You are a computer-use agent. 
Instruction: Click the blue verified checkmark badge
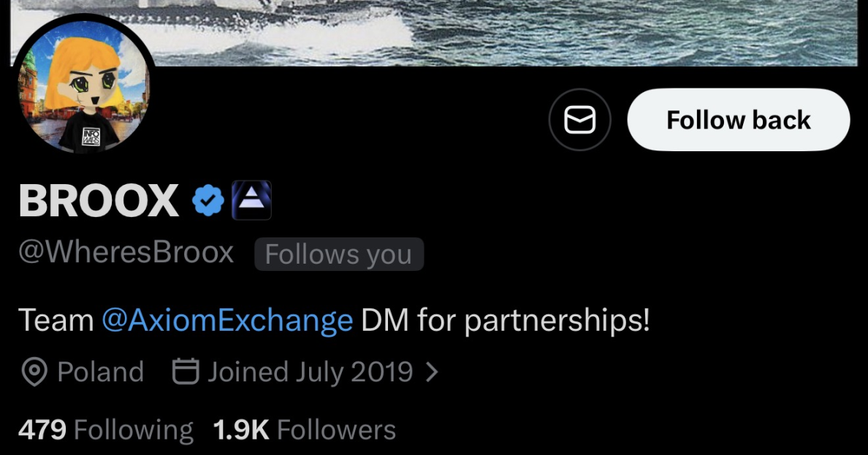208,199
